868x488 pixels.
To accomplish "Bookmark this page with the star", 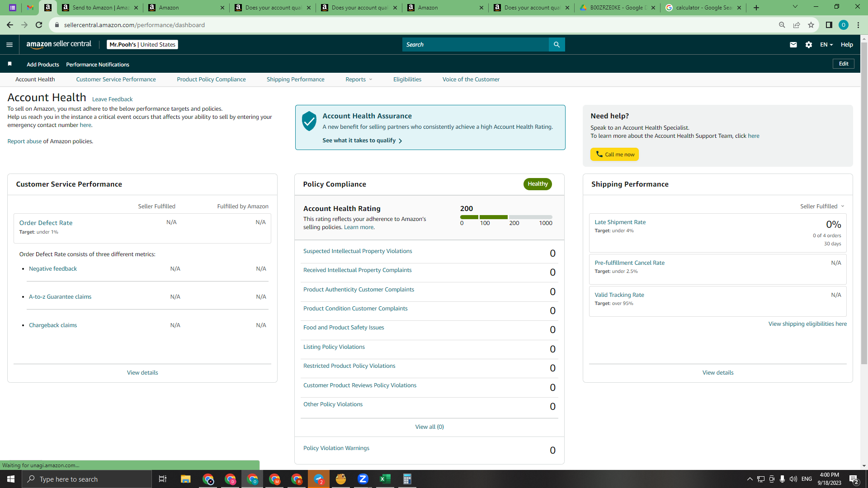I will pos(811,25).
